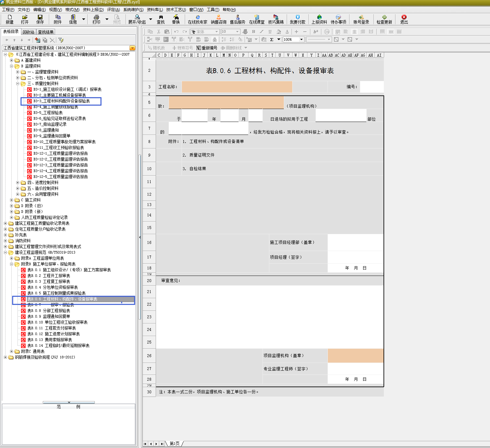The width and height of the screenshot is (490, 448).
Task: Go to last sheet navigation arrow
Action: point(162,444)
